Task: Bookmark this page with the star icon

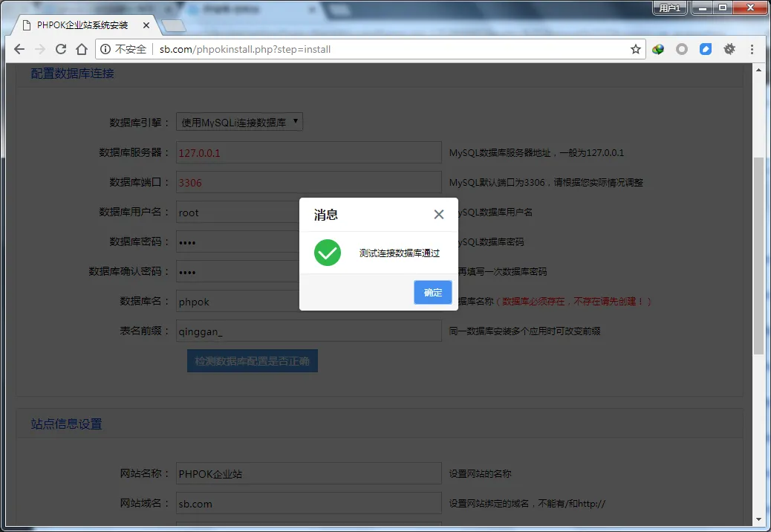Action: 636,49
